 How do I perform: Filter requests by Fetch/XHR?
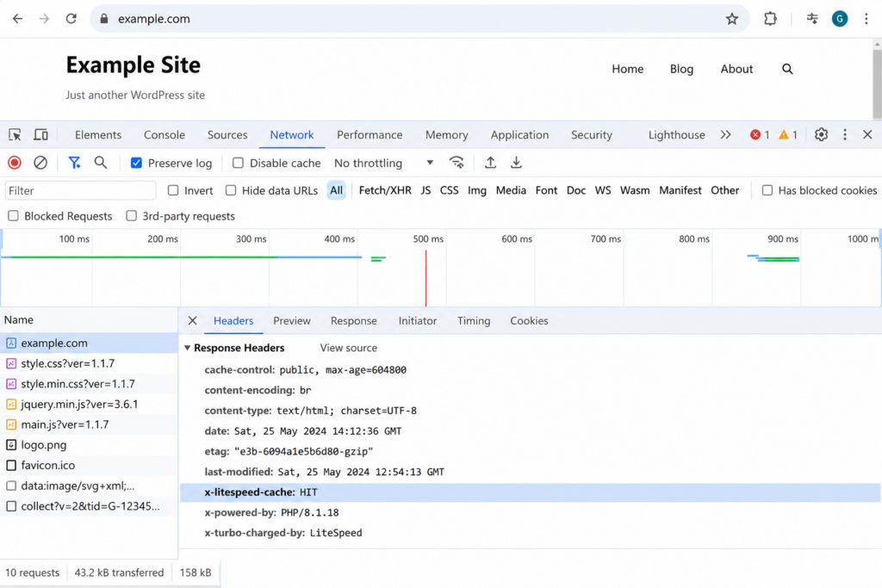[385, 190]
